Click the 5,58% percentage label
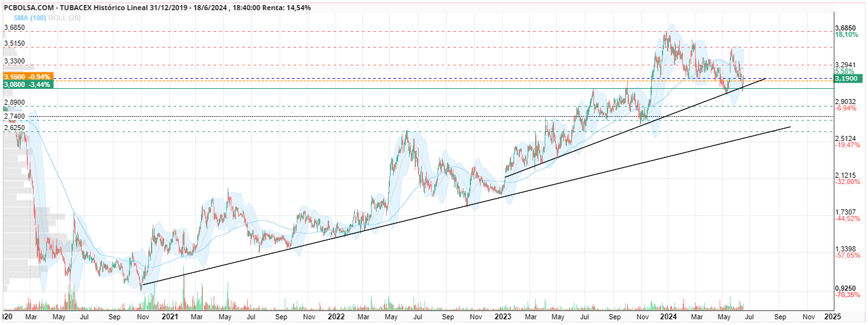This screenshot has width=868, height=325. coord(845,71)
